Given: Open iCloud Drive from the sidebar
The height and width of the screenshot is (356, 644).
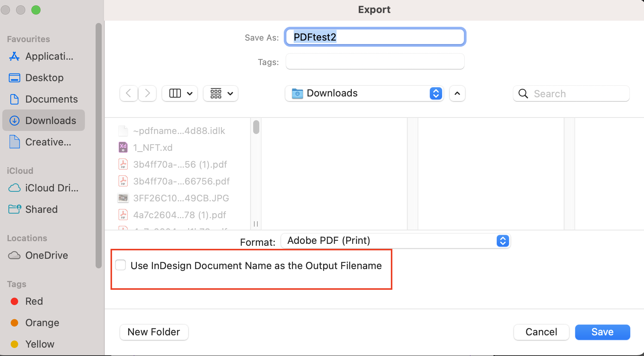Looking at the screenshot, I should (x=14, y=188).
